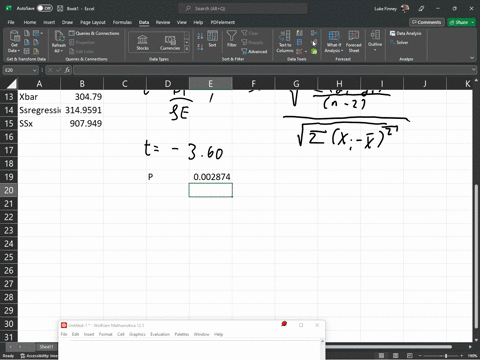The height and width of the screenshot is (360, 480).
Task: Select column E header
Action: click(210, 83)
